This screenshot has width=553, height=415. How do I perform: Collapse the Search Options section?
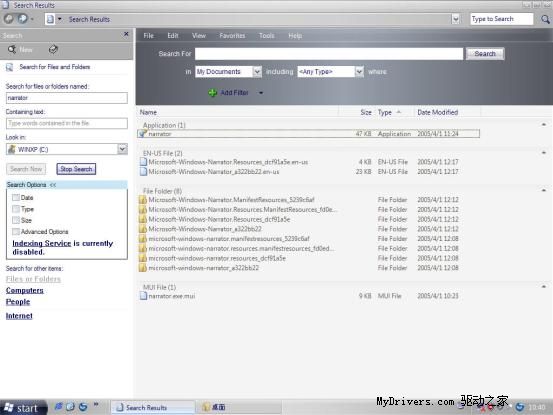(x=53, y=185)
